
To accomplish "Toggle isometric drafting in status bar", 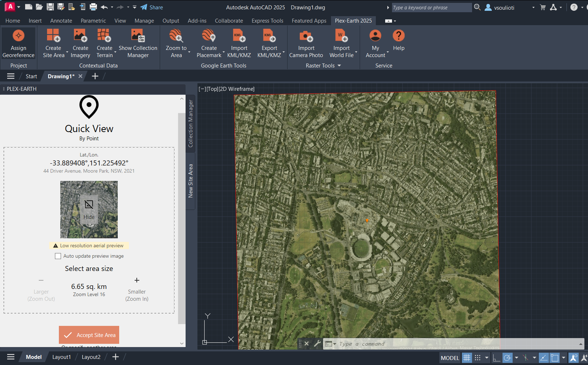I will pos(526,357).
